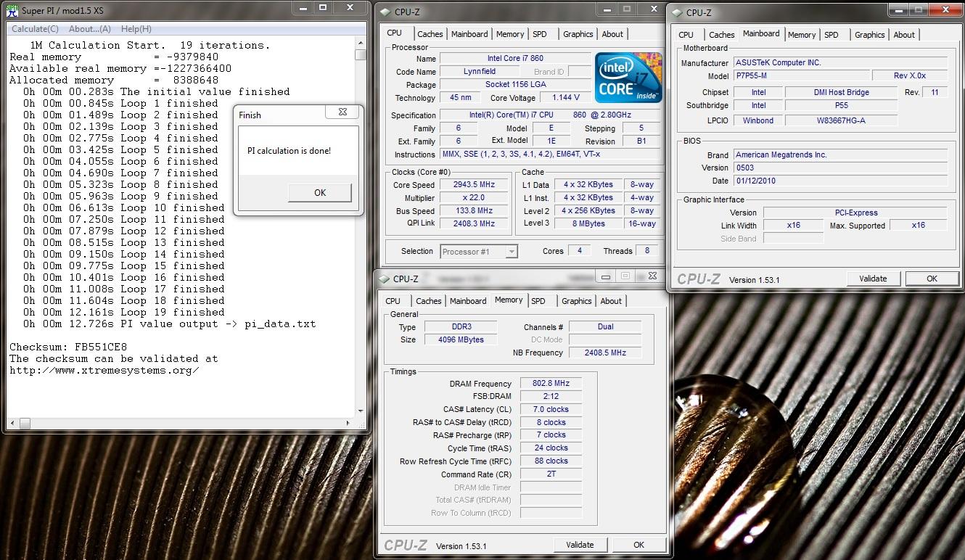Click the CPU-Z icon in the Mainboard window title bar

pos(677,12)
